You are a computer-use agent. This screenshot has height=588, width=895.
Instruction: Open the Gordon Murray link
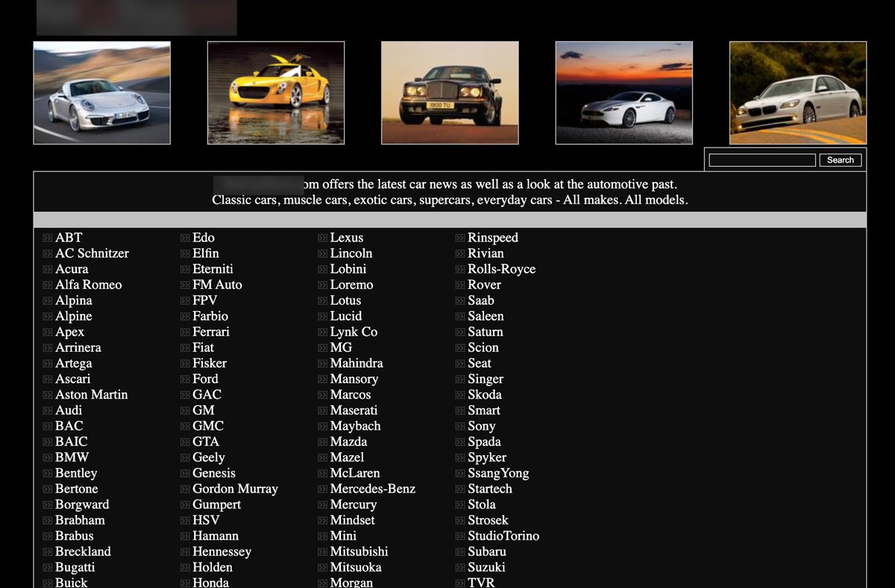click(235, 488)
